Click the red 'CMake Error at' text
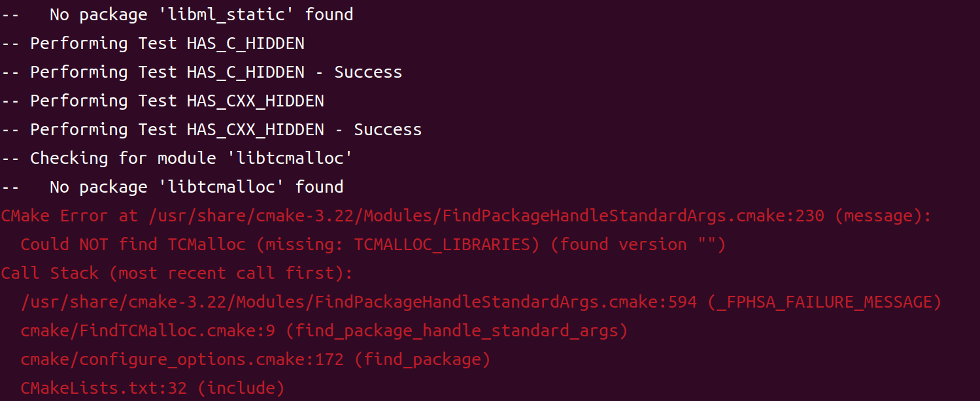Viewport: 980px width, 401px height. (69, 216)
